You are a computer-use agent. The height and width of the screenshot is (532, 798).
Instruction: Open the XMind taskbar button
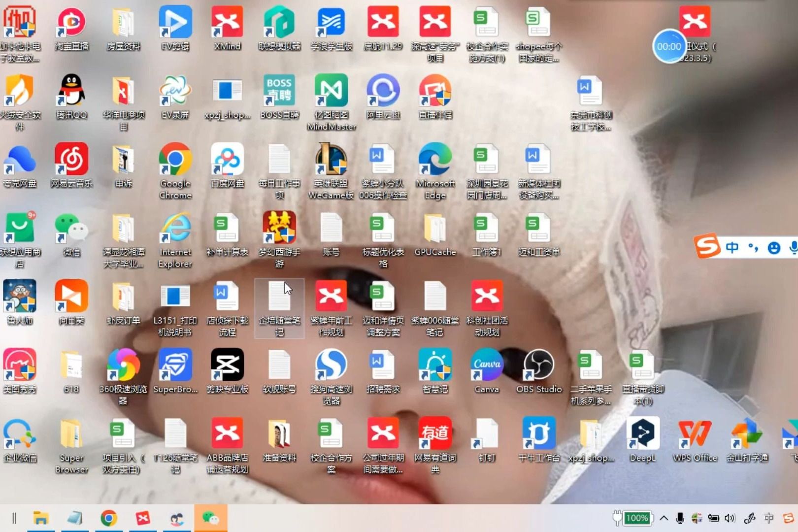pyautogui.click(x=142, y=518)
